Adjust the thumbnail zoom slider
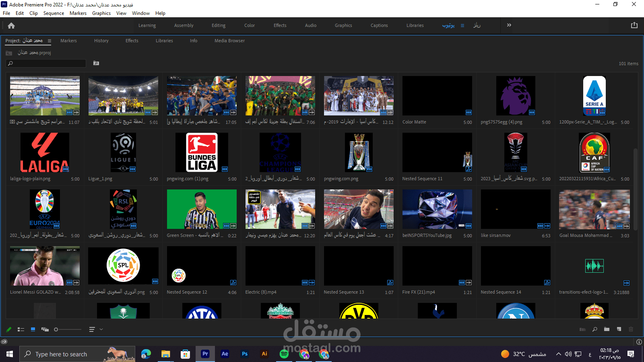The image size is (644, 362). coord(56,329)
